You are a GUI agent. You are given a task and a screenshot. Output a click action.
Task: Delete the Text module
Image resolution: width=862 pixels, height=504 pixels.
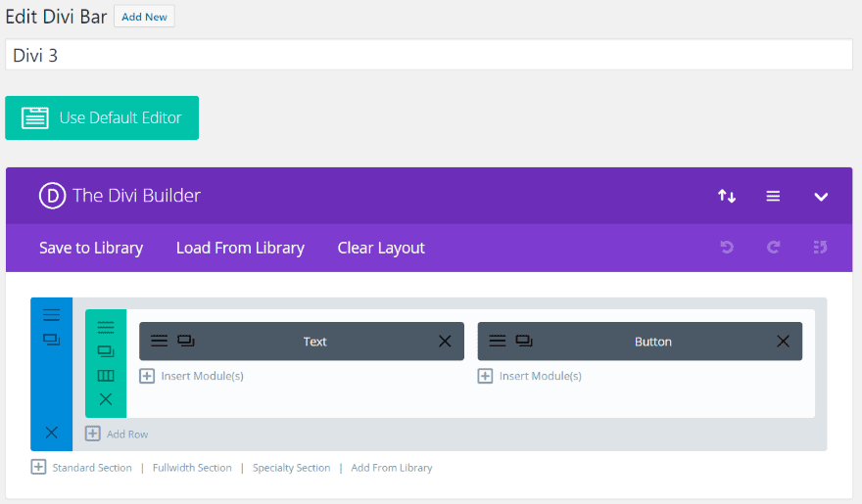(x=445, y=342)
